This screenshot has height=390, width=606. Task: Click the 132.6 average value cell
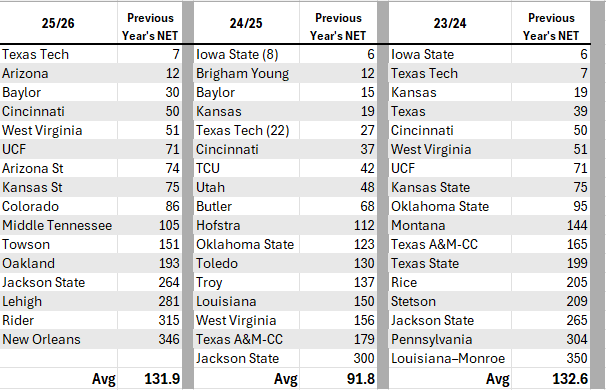[x=551, y=378]
